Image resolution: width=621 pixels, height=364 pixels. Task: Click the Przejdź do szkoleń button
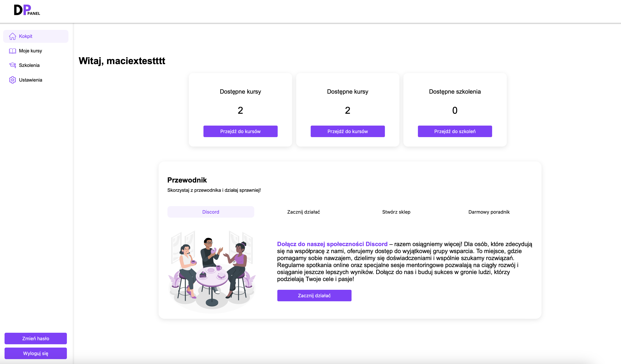[455, 131]
